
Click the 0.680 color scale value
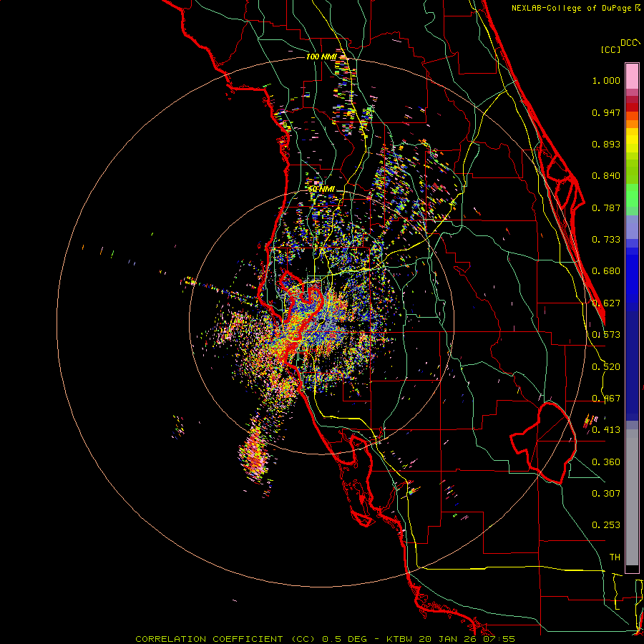coord(606,271)
